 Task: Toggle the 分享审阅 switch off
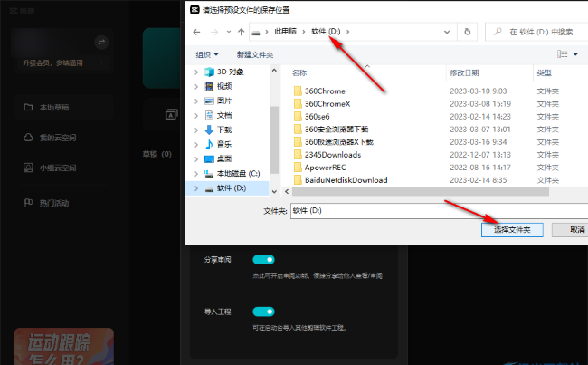point(263,260)
